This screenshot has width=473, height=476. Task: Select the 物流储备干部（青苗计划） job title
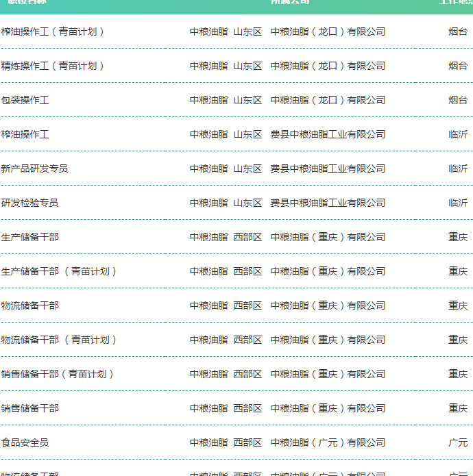[x=59, y=340]
